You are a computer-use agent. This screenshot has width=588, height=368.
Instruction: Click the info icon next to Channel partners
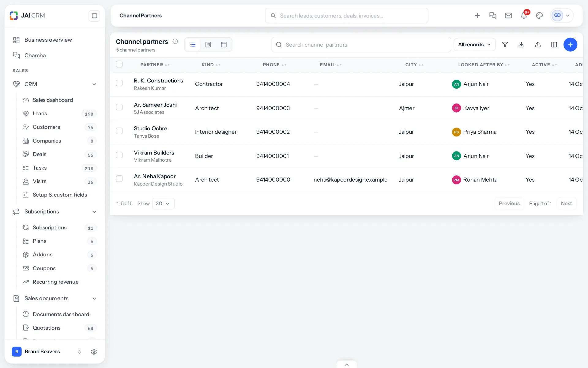coord(175,41)
